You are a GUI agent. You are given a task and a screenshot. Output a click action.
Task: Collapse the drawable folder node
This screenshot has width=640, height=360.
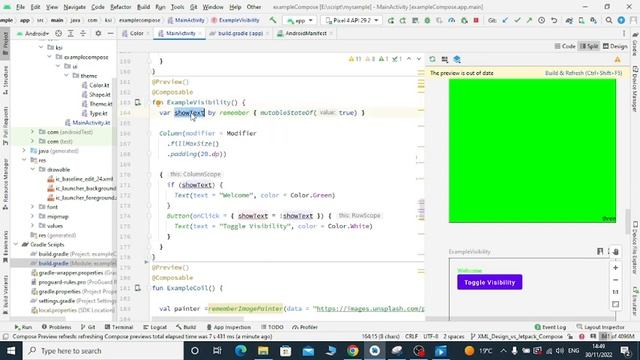point(33,170)
